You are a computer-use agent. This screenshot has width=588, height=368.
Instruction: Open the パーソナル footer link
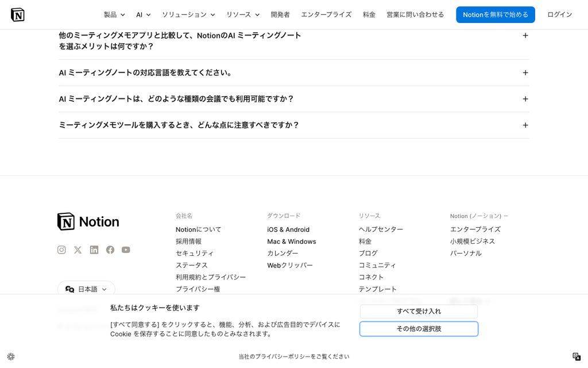466,254
